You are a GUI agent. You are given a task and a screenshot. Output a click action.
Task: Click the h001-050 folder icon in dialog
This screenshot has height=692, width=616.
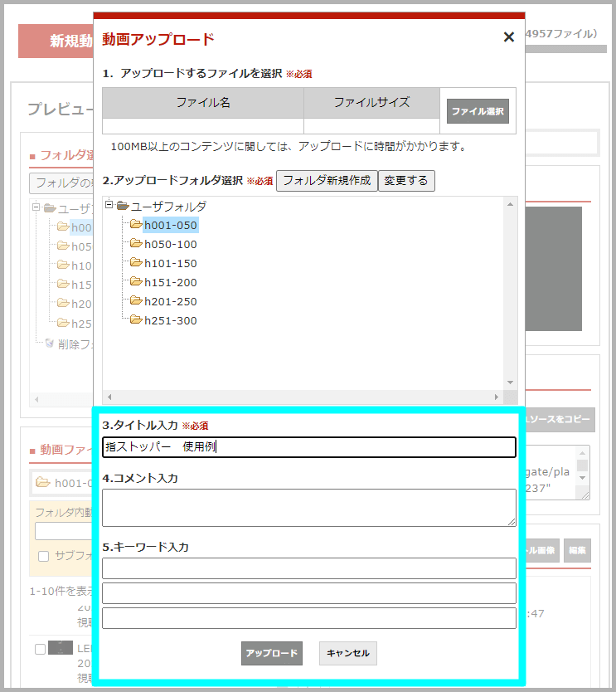[136, 224]
